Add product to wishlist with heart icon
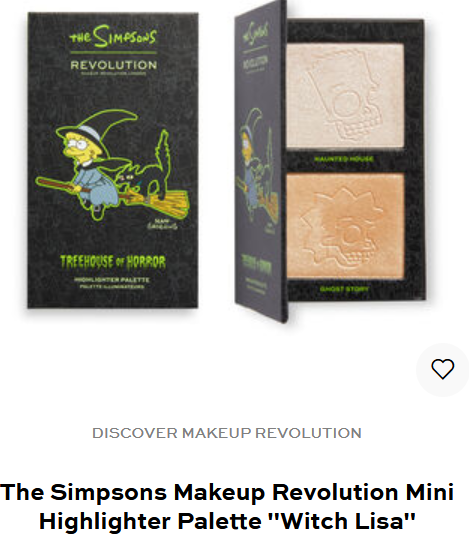The width and height of the screenshot is (469, 545). 442,369
